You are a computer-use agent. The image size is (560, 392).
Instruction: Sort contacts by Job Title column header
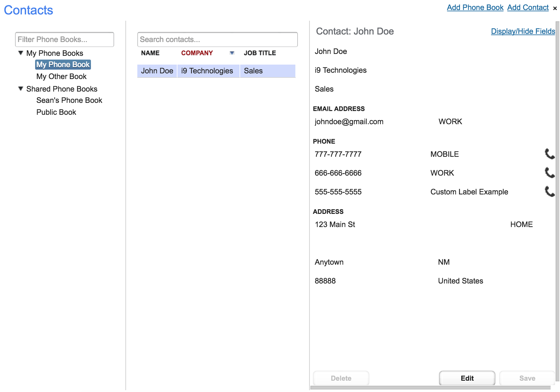pyautogui.click(x=260, y=53)
